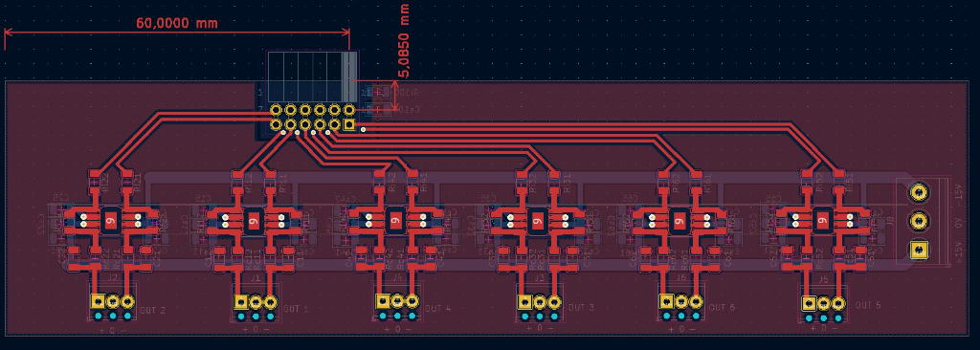Click the 0V middle pad on power connector
The width and height of the screenshot is (980, 350).
[x=918, y=221]
